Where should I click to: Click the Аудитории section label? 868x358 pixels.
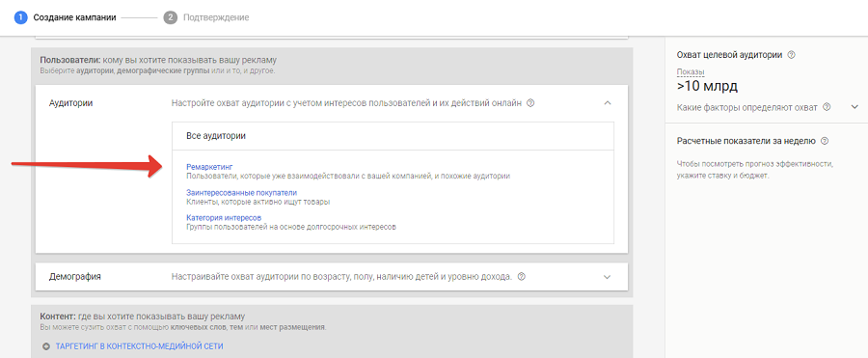(70, 103)
